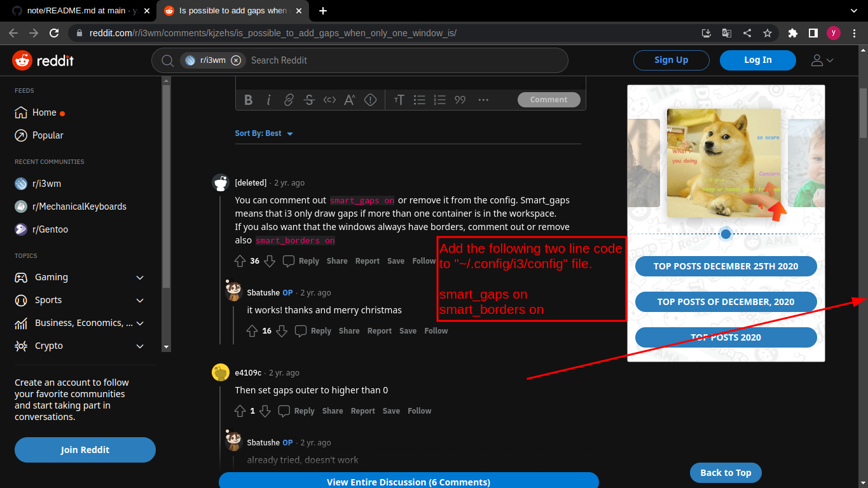Image resolution: width=868 pixels, height=488 pixels.
Task: Mark text as spoiler in editor
Action: pyautogui.click(x=370, y=100)
